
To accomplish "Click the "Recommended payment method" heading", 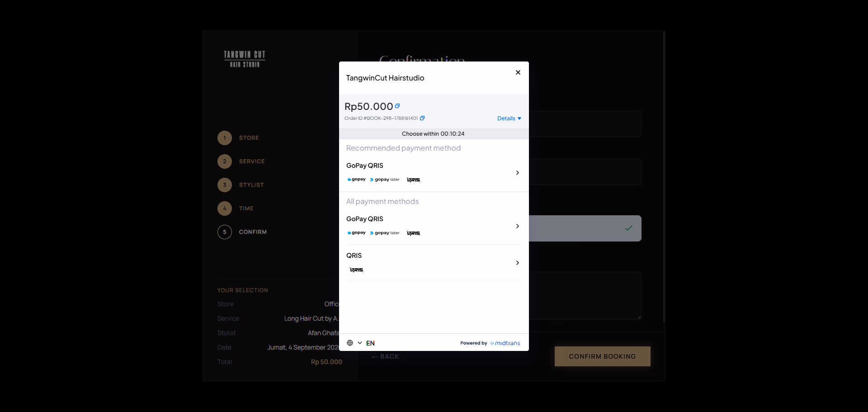I will (x=404, y=148).
